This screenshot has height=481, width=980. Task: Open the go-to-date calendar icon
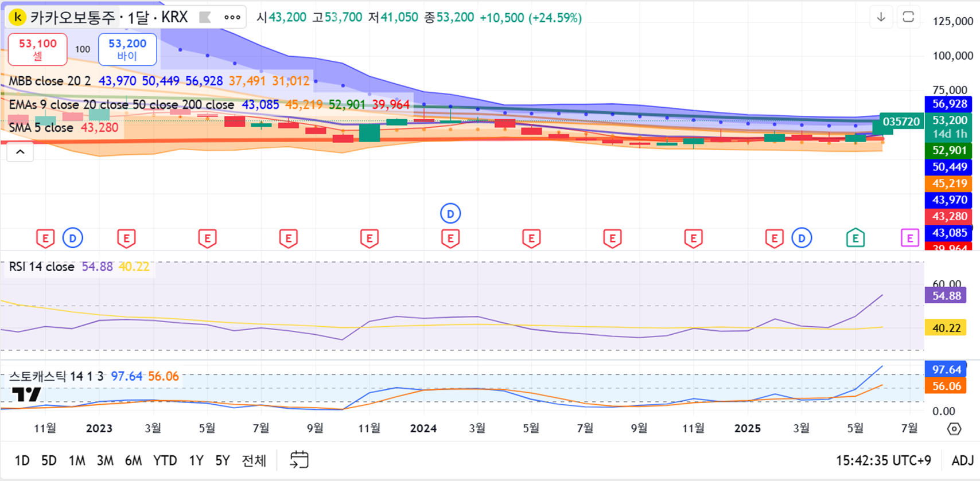(299, 460)
